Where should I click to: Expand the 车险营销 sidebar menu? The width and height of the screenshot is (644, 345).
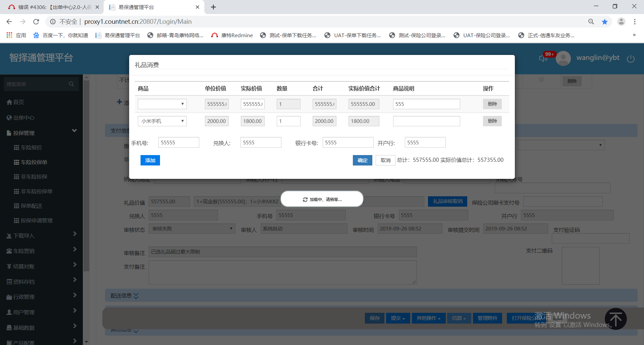point(41,251)
